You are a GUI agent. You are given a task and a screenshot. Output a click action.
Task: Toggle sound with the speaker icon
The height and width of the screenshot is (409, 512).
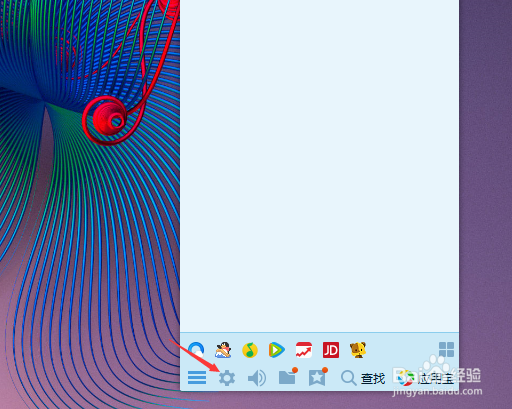click(257, 378)
